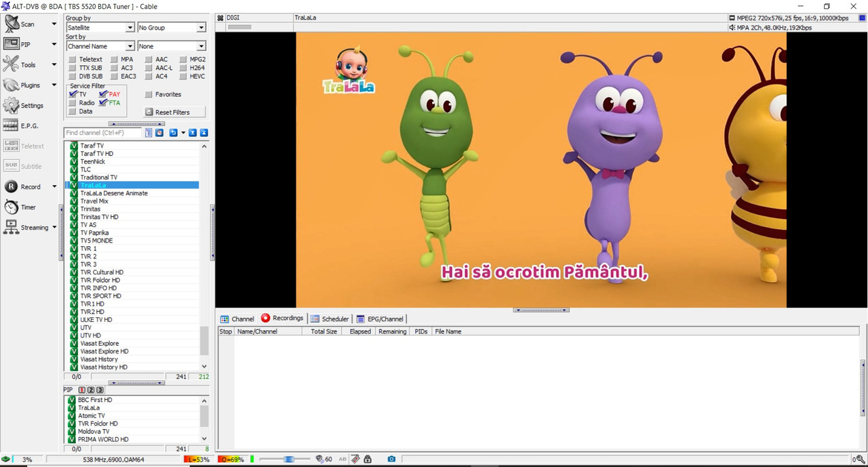Screen dimensions: 868x467
Task: Click the video panel bottom divider handle
Action: coord(541,310)
